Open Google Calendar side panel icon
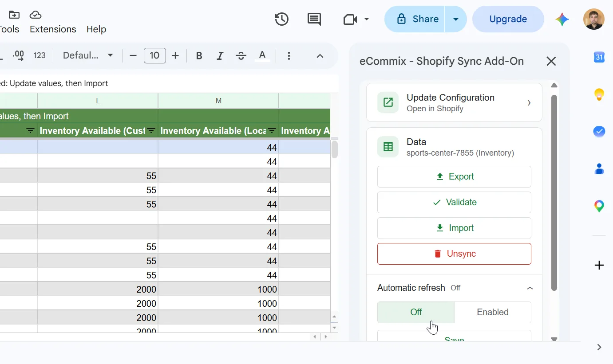The image size is (613, 364). click(x=599, y=57)
